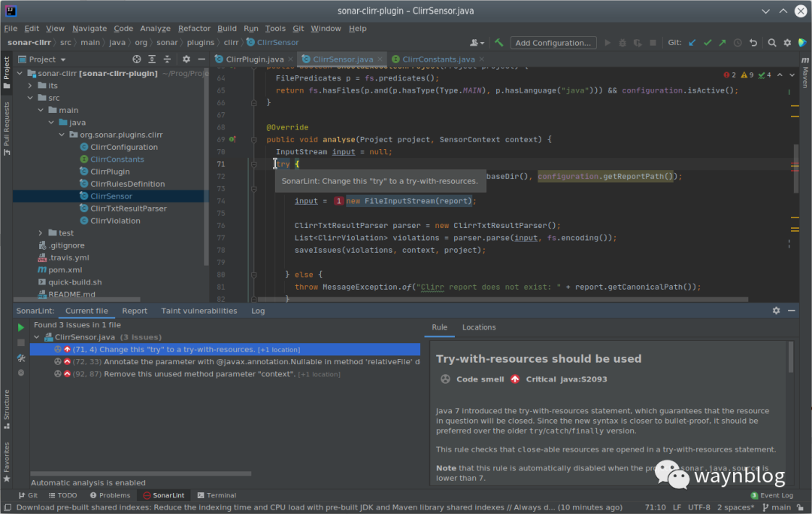Switch to the Taint vulnerabilities tab
The height and width of the screenshot is (514, 812).
tap(198, 311)
